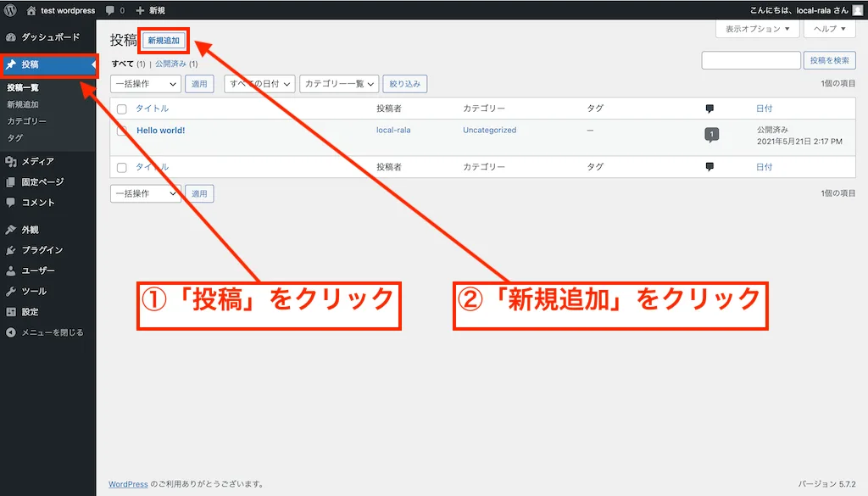Click the メディア icon in sidebar
Image resolution: width=868 pixels, height=496 pixels.
(10, 161)
